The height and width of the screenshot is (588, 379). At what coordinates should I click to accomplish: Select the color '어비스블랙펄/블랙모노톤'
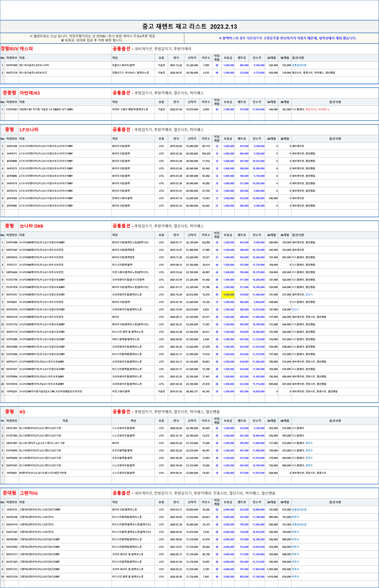[x=126, y=339]
